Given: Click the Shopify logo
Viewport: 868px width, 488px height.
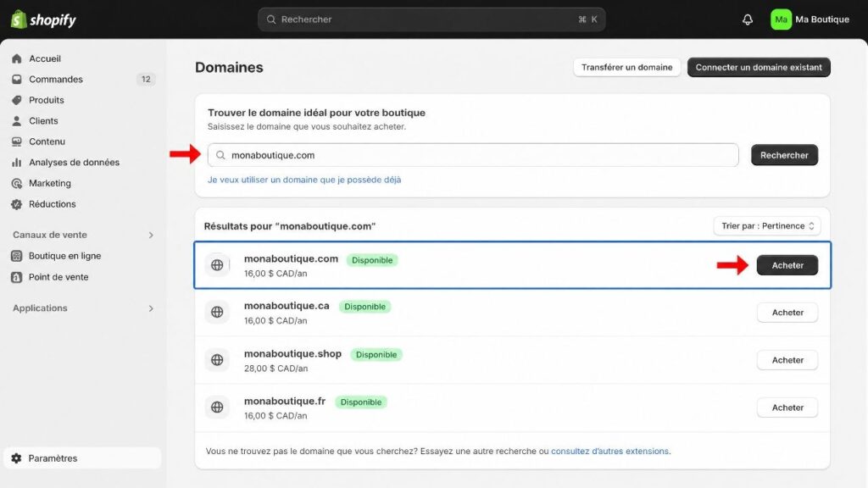Looking at the screenshot, I should pyautogui.click(x=43, y=19).
